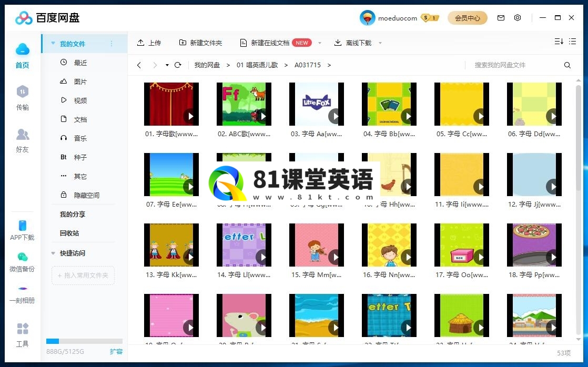Select video 01. 字母歌 thumbnail
The image size is (588, 367).
click(171, 104)
